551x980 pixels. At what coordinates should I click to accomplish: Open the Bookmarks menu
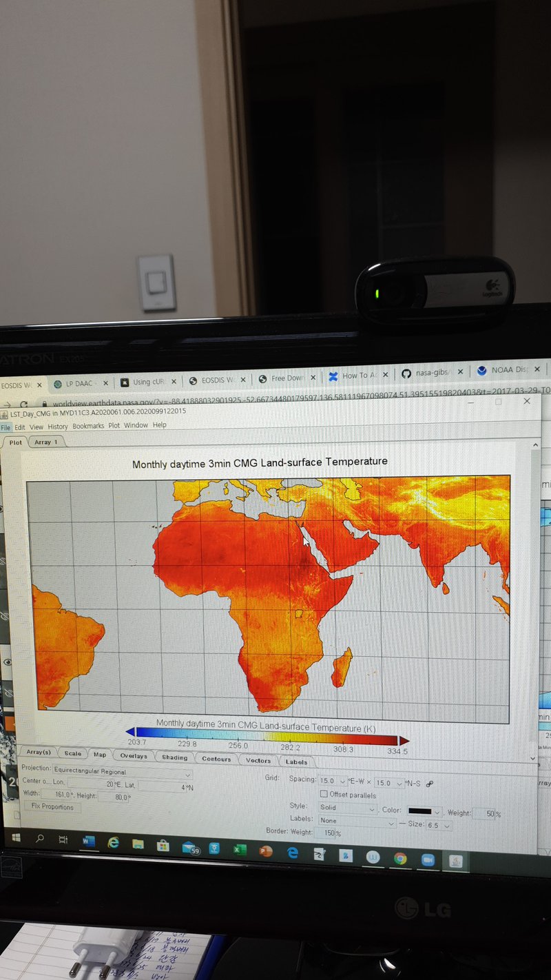87,426
